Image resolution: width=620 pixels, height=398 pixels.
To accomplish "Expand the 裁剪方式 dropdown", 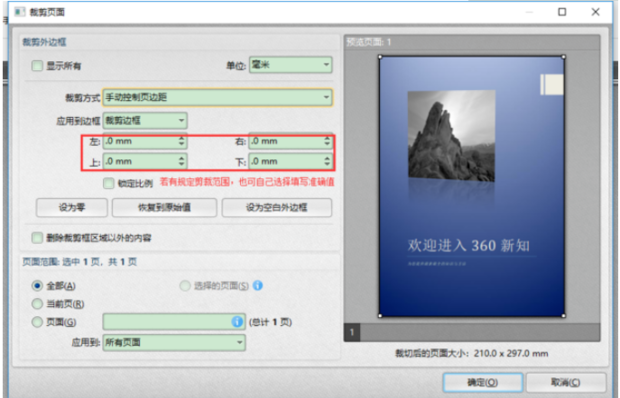I will (x=217, y=97).
